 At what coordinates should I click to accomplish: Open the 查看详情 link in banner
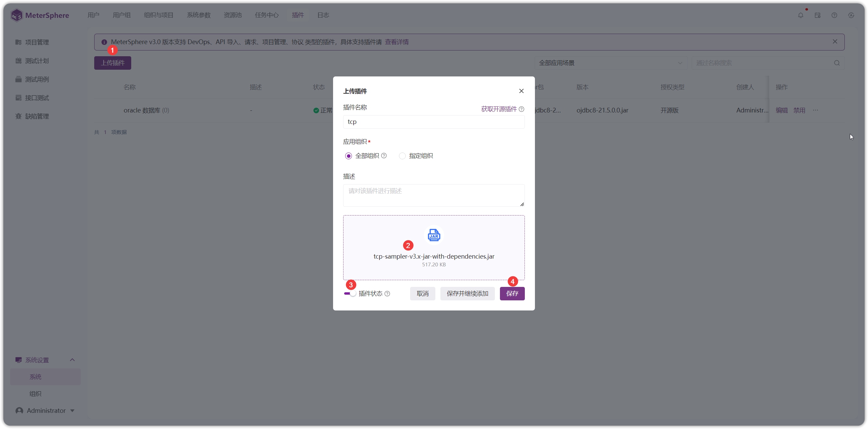(397, 42)
